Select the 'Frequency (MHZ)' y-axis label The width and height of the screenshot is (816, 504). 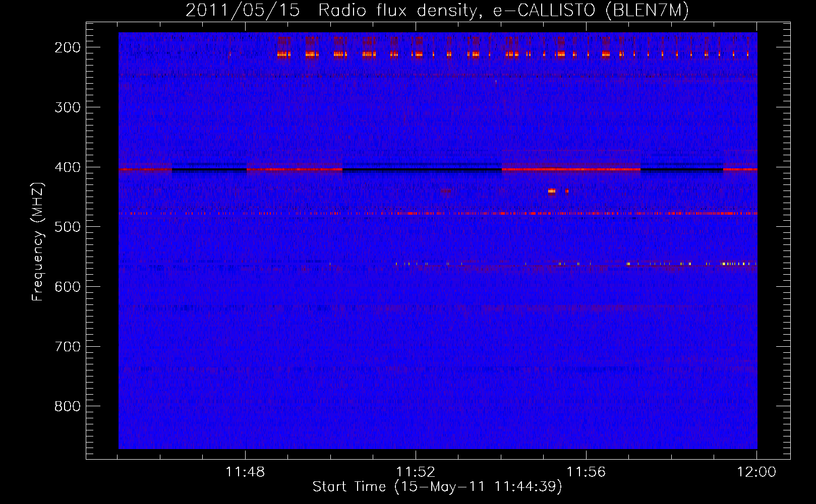tap(38, 241)
